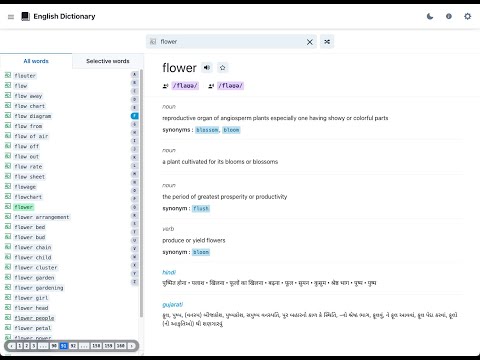Select flow rate entry

pos(28,167)
